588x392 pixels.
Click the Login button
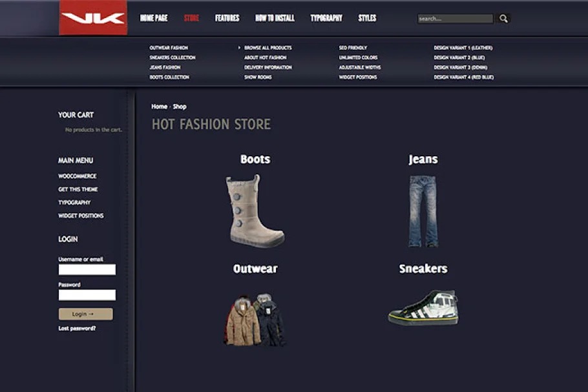[x=85, y=314]
